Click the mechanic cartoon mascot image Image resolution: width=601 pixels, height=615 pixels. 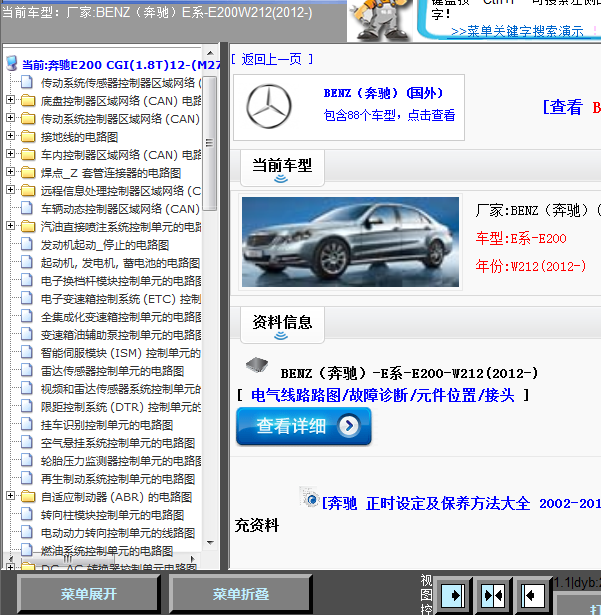tap(379, 20)
